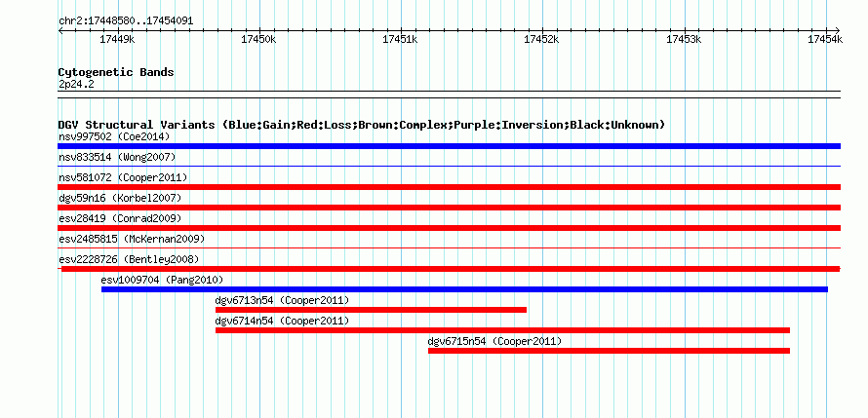The image size is (868, 418).
Task: Click the chr2:17448580..17454091 region label
Action: [x=126, y=21]
